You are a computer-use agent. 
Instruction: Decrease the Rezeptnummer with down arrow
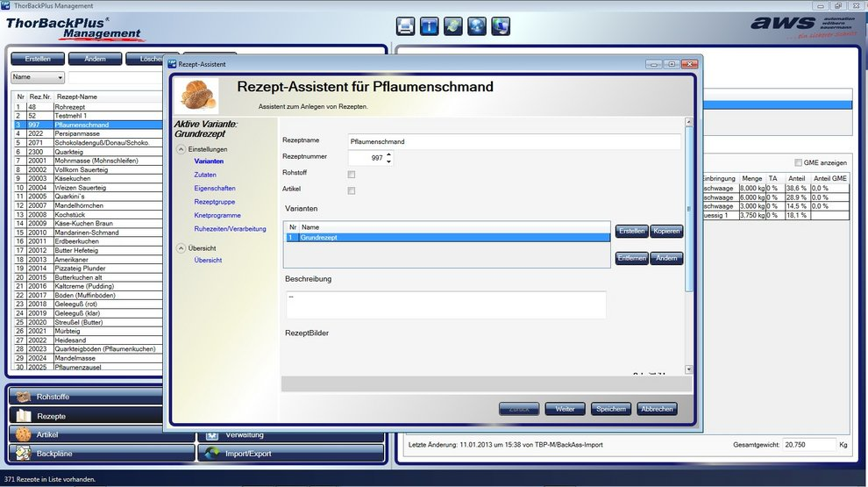[x=388, y=161]
